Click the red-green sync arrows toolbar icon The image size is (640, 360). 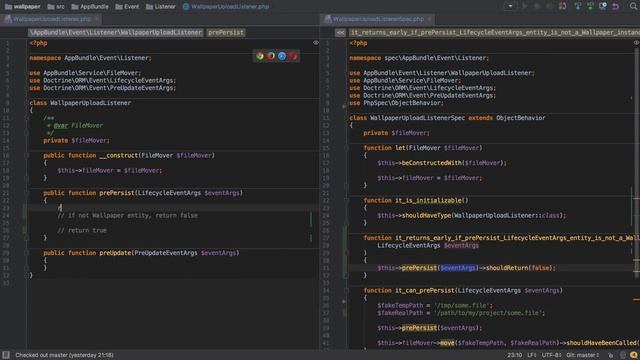pyautogui.click(x=562, y=6)
